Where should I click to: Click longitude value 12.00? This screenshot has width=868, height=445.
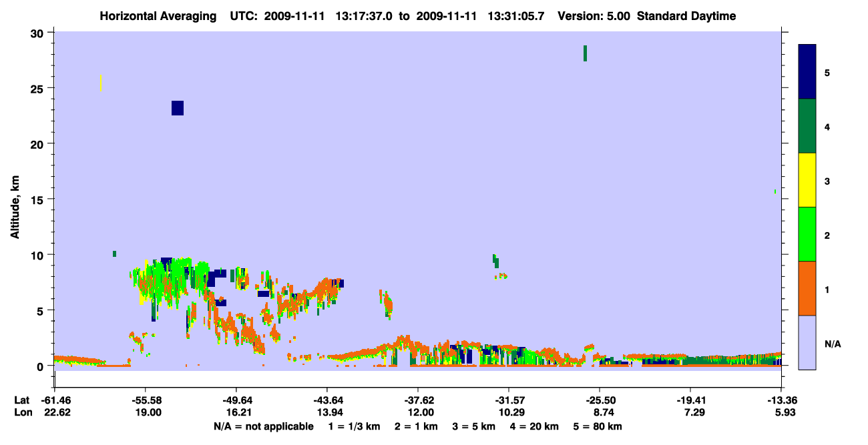point(420,413)
